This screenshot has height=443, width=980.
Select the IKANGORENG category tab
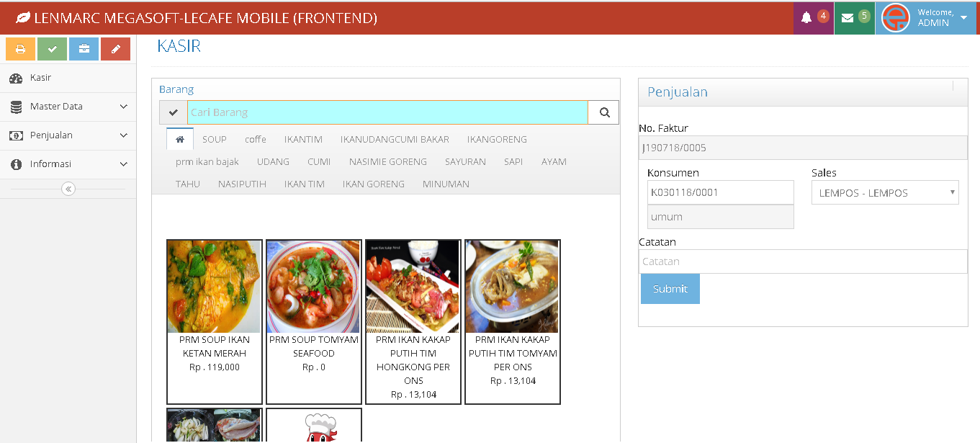[497, 139]
